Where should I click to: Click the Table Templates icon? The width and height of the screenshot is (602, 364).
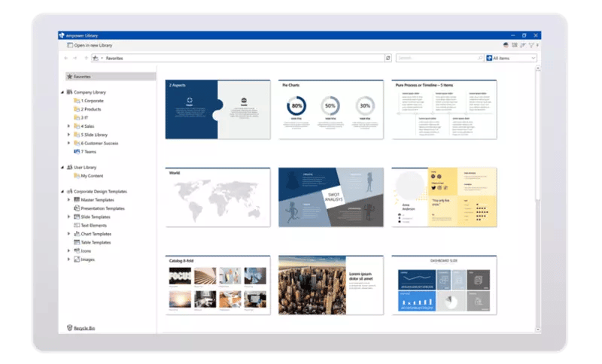click(77, 242)
